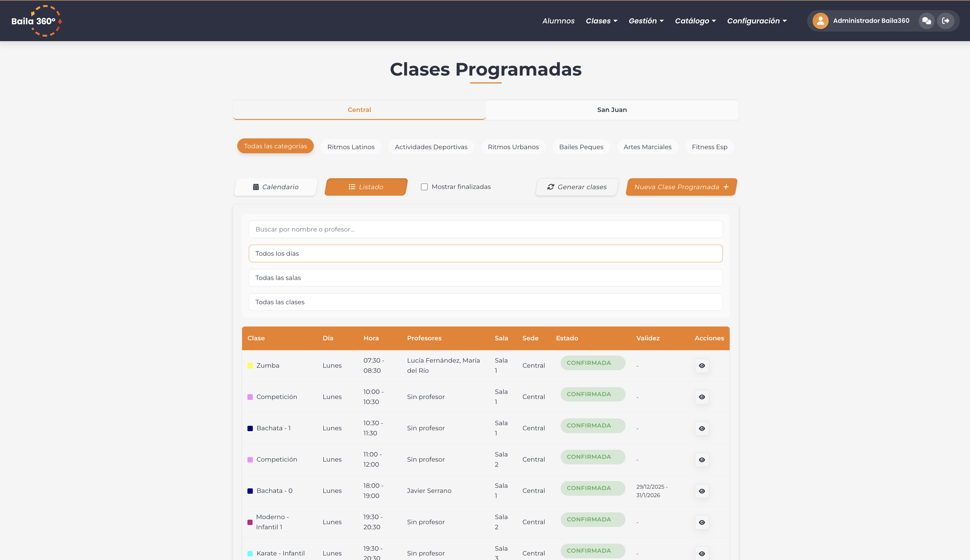Image resolution: width=970 pixels, height=560 pixels.
Task: View the Bachata - 0 class with eye icon
Action: [x=702, y=491]
